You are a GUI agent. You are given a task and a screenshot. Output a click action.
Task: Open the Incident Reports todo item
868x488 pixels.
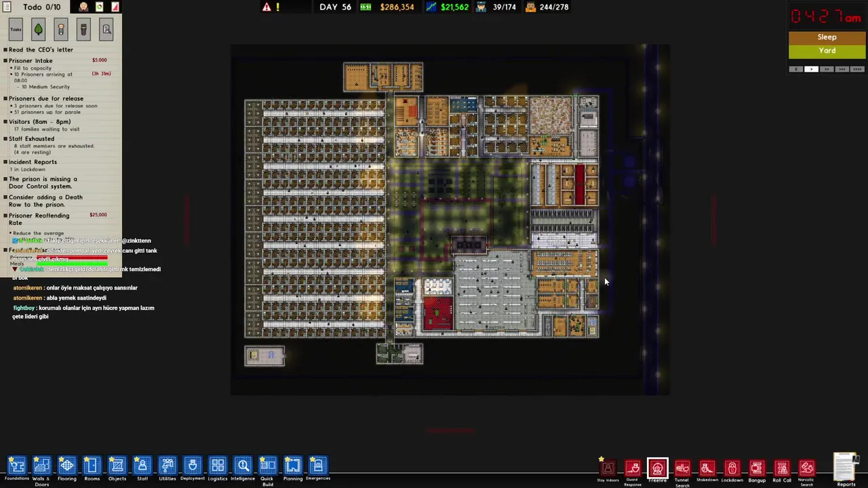[33, 162]
